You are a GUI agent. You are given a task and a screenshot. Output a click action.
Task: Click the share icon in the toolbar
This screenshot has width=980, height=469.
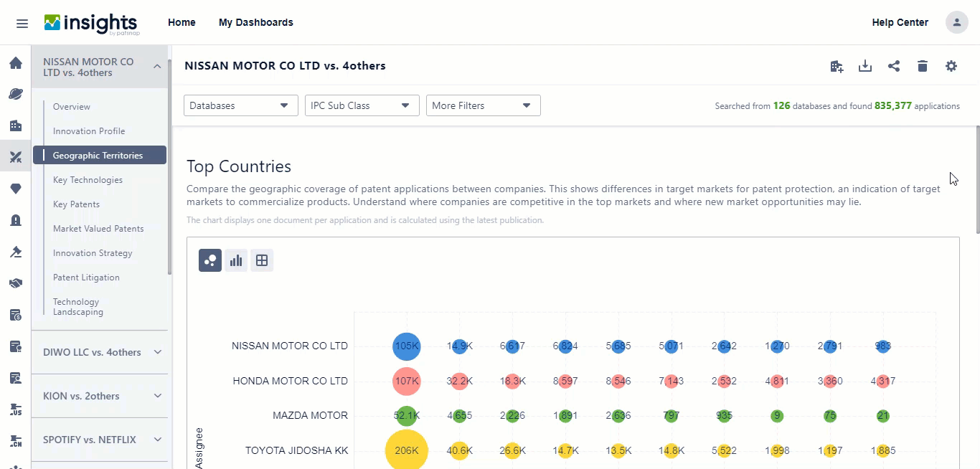coord(894,65)
